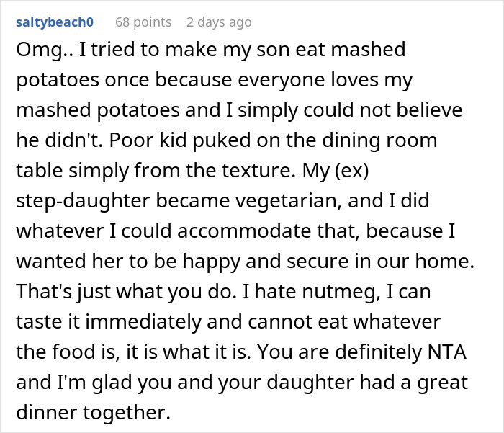
Task: Click the 68 points score
Action: (x=143, y=22)
